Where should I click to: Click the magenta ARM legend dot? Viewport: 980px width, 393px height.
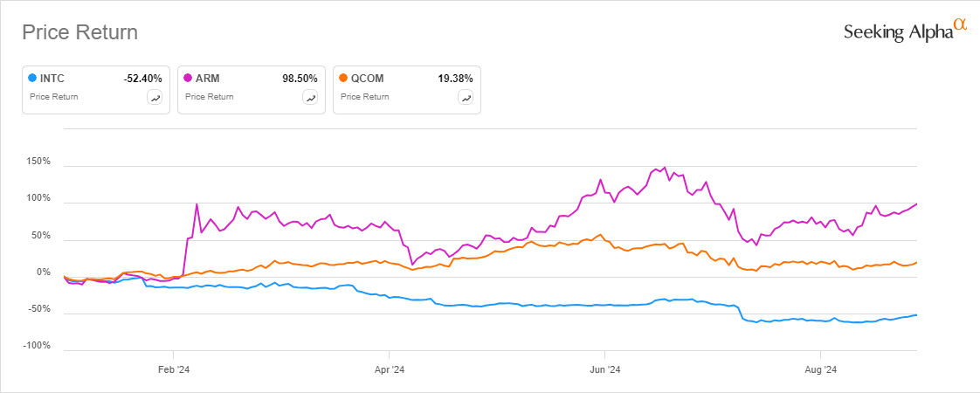coord(187,78)
